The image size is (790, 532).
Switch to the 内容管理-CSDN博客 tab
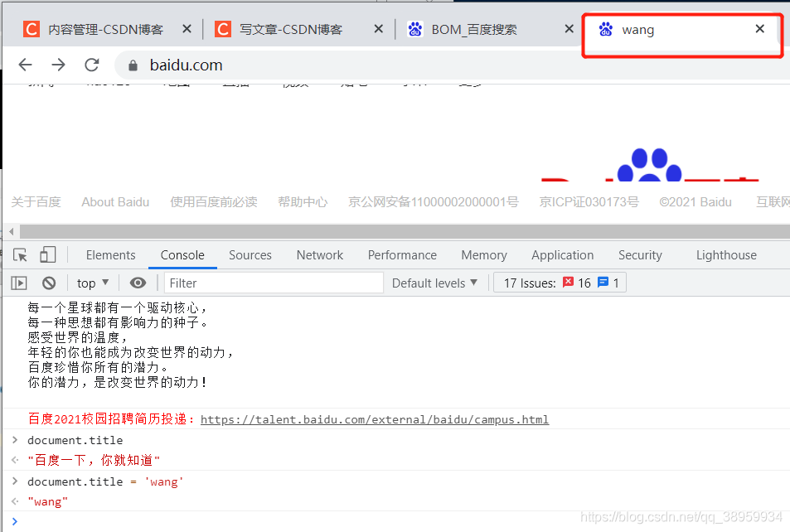(x=106, y=30)
